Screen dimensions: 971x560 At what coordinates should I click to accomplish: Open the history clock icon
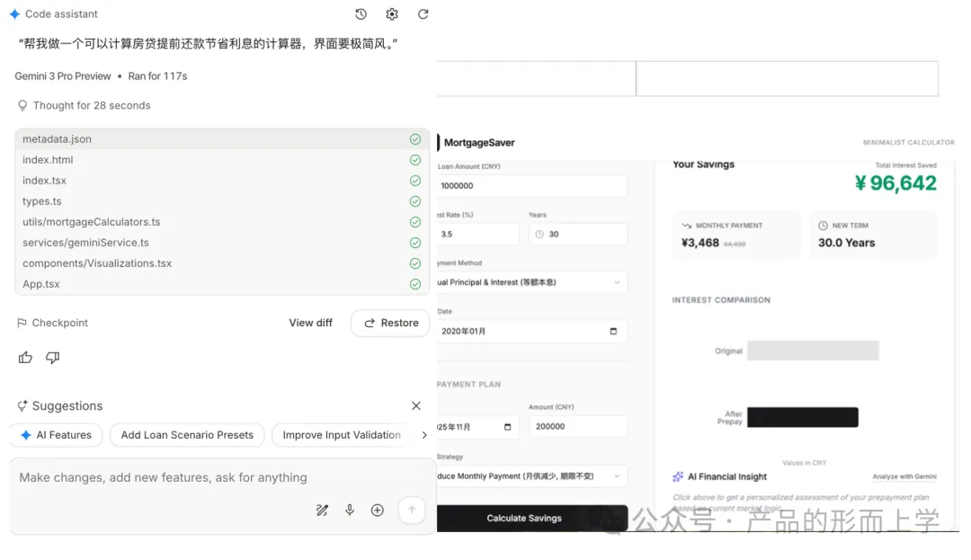(361, 14)
